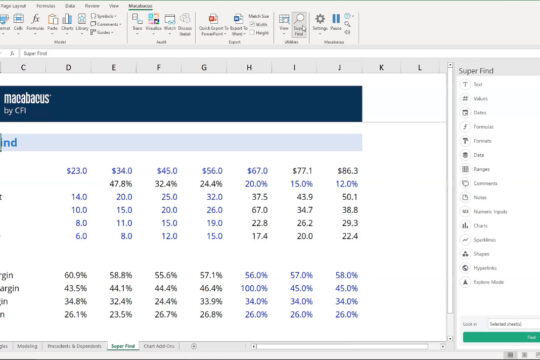Open the View utilities button
Viewport: 540px width, 360px height.
click(284, 23)
